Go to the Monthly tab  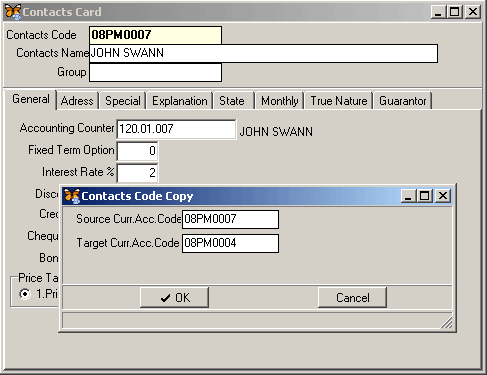pyautogui.click(x=279, y=101)
